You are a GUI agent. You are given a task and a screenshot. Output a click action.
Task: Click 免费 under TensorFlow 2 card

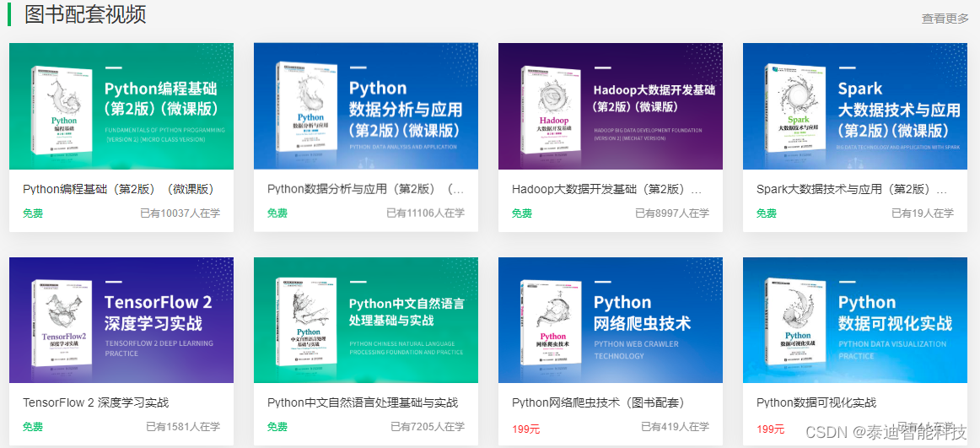pos(33,428)
